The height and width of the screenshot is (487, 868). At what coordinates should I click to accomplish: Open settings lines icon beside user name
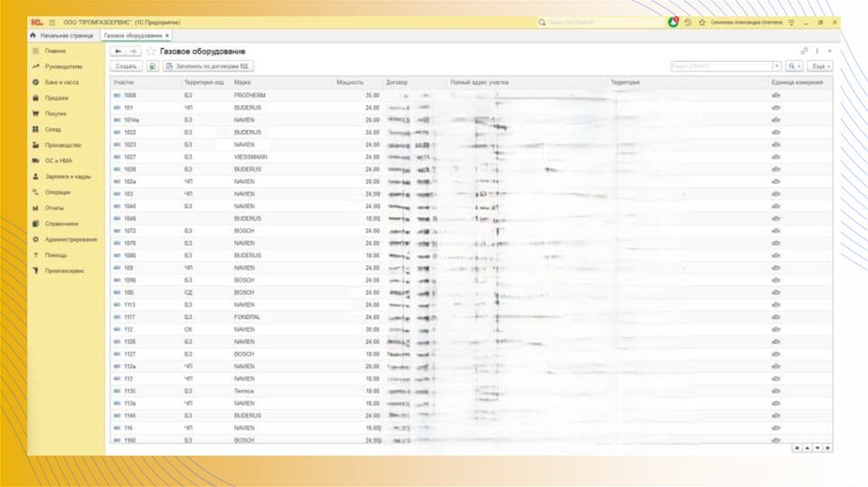tap(792, 22)
